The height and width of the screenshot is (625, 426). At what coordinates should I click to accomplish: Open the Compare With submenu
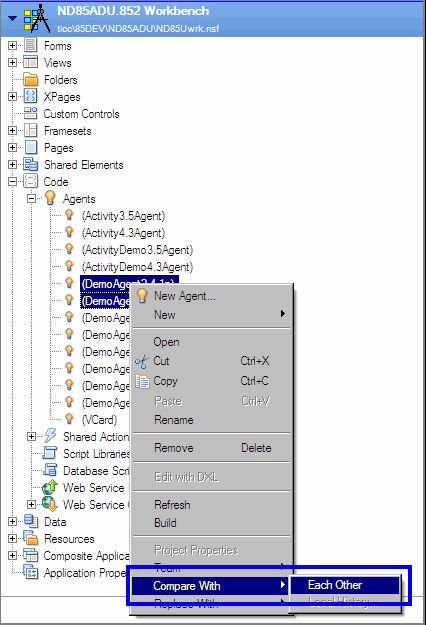[x=210, y=586]
